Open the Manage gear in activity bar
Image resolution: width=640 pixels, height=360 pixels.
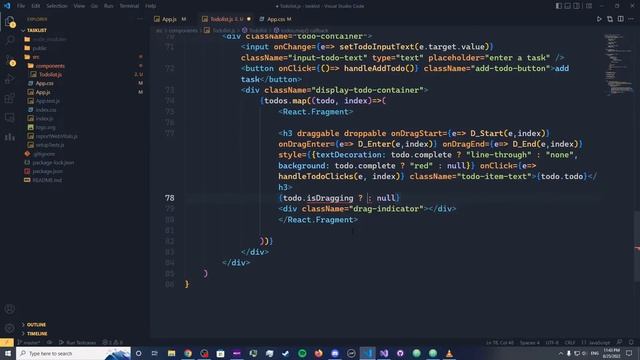click(x=10, y=328)
